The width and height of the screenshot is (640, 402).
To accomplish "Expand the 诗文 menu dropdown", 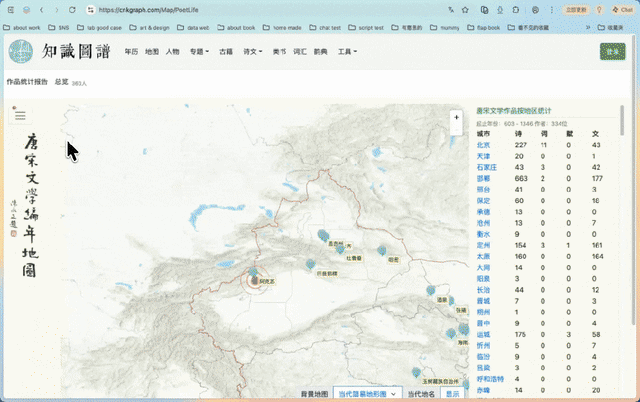I will [x=253, y=51].
